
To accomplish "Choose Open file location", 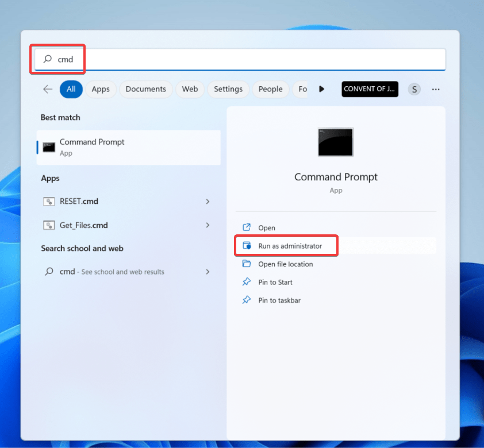I will pos(336,264).
